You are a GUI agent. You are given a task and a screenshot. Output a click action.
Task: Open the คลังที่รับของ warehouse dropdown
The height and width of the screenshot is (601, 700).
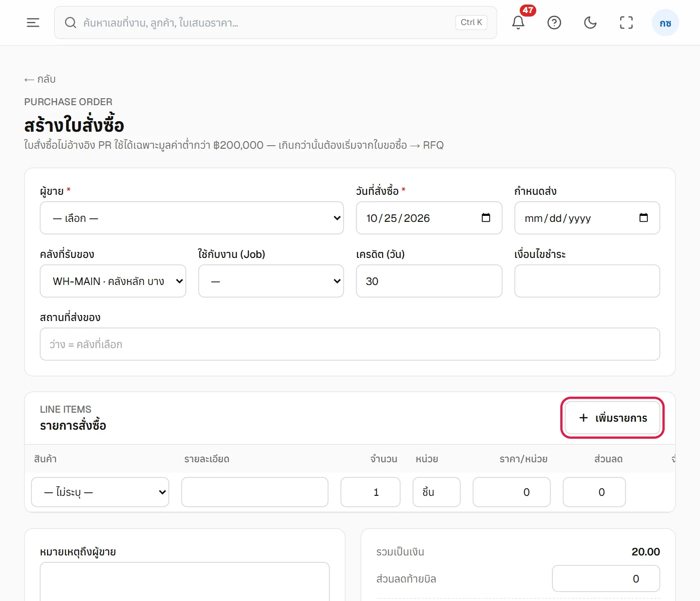113,281
